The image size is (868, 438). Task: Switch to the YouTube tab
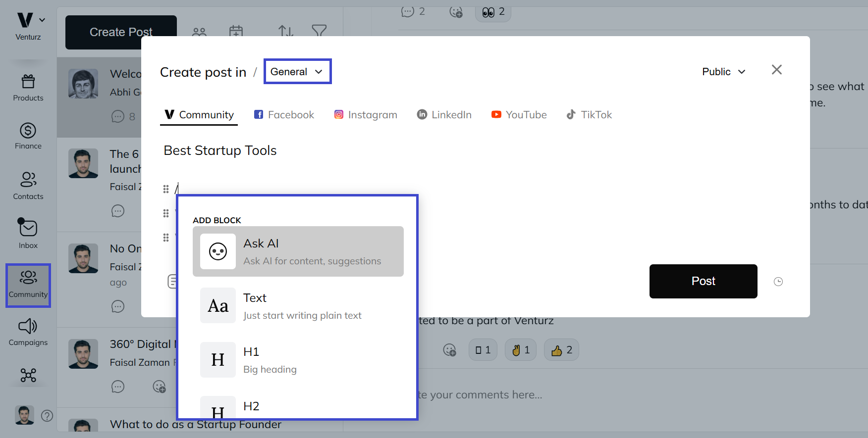(519, 115)
